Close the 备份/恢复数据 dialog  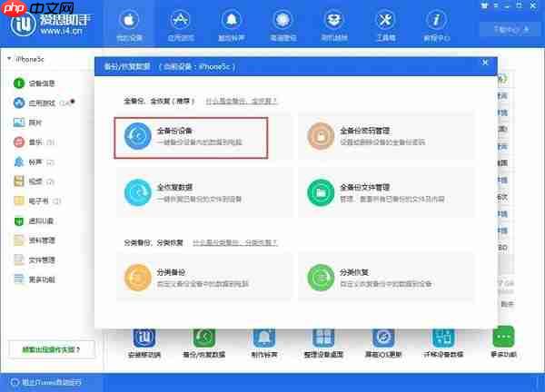(x=485, y=63)
